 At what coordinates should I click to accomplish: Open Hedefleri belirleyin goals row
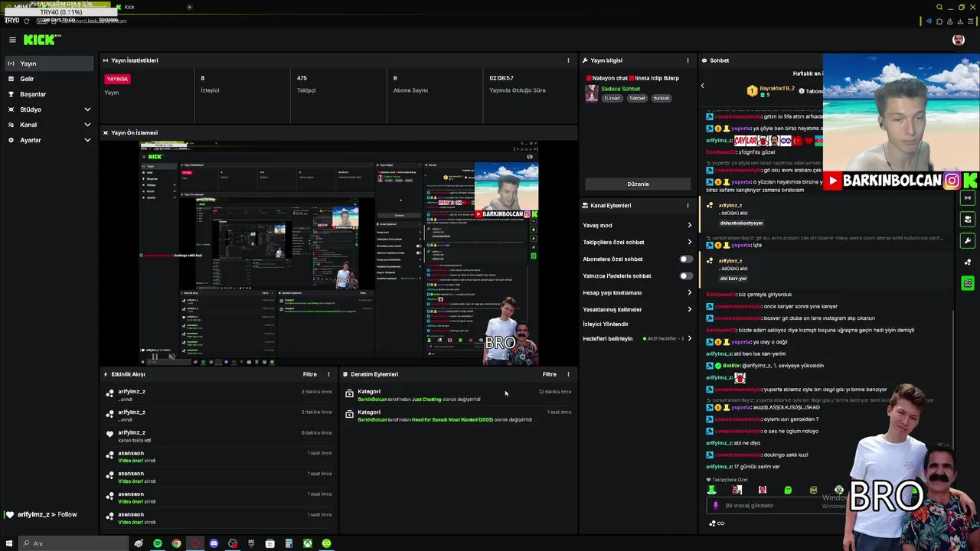point(637,339)
